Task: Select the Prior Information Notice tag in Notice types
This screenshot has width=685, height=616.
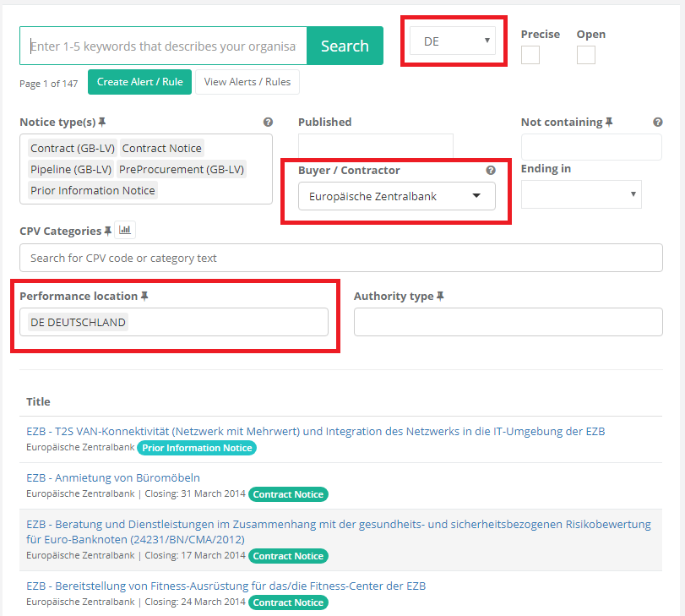Action: click(x=93, y=191)
